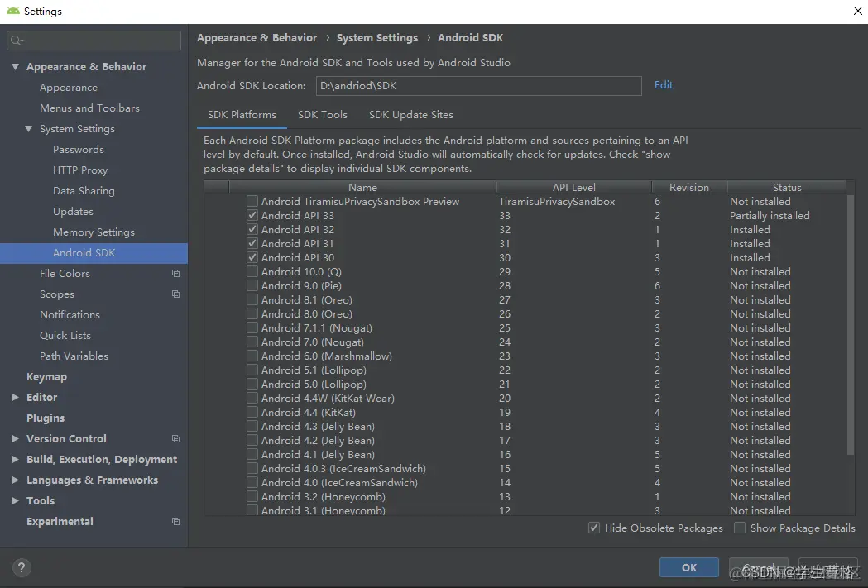Open Path Variables settings page
This screenshot has height=588, width=868.
click(x=74, y=356)
